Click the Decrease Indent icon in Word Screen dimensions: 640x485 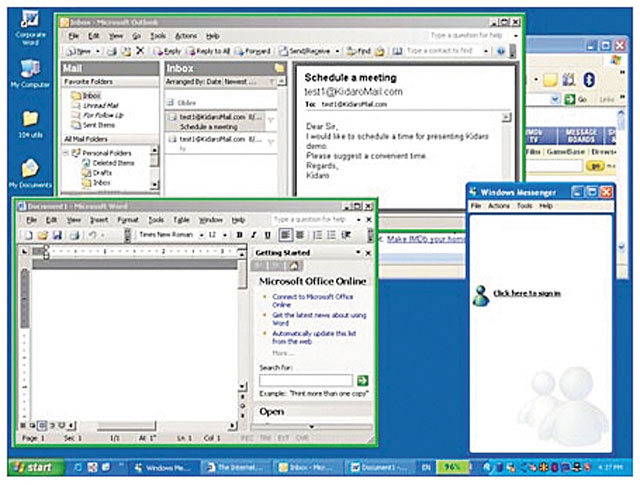click(347, 235)
